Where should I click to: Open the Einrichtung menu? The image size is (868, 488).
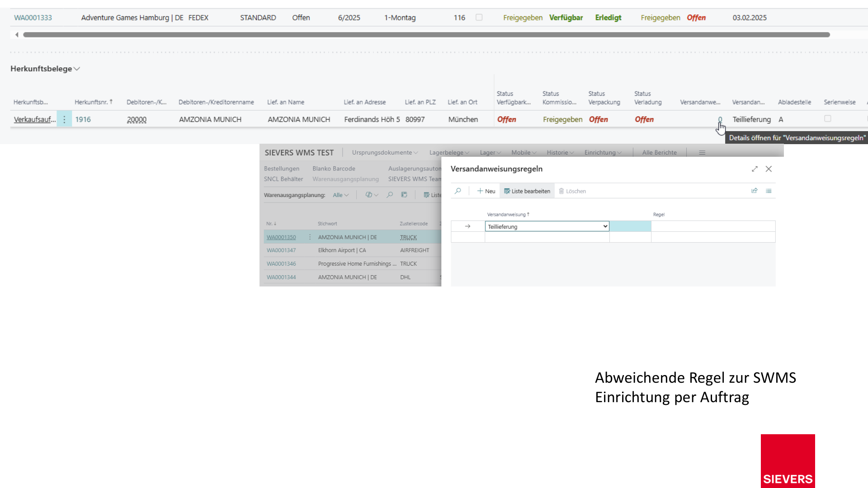[603, 153]
